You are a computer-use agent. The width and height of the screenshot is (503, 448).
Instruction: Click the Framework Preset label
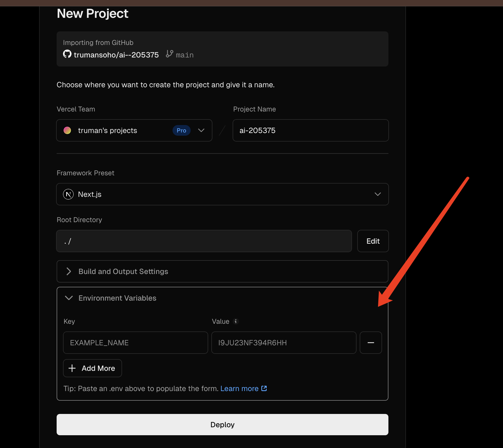tap(85, 173)
